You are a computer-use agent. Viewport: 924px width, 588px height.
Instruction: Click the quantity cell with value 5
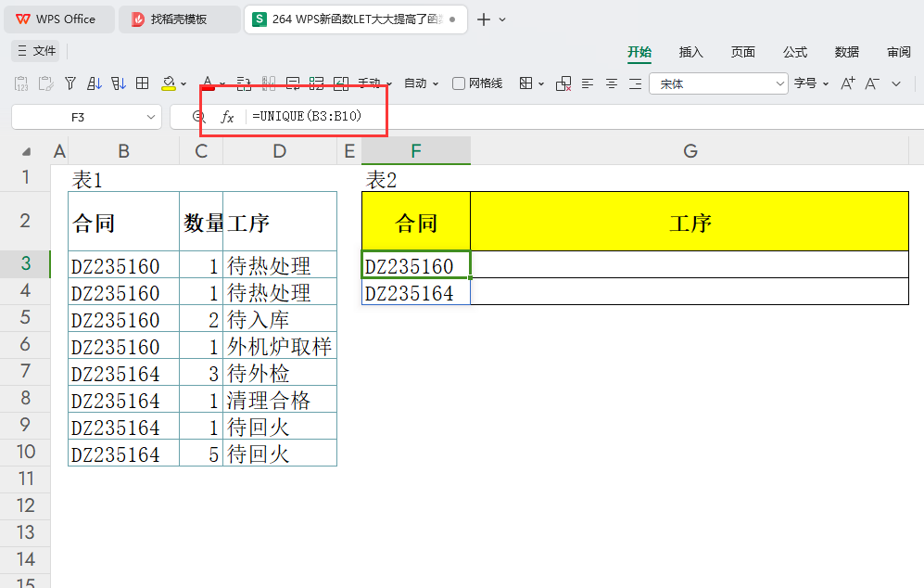click(201, 454)
